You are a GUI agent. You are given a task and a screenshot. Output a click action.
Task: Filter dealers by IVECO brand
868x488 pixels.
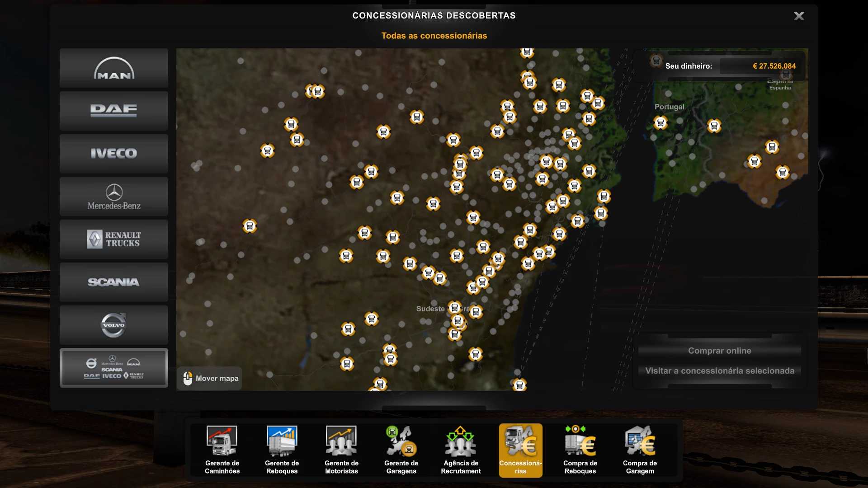[113, 154]
